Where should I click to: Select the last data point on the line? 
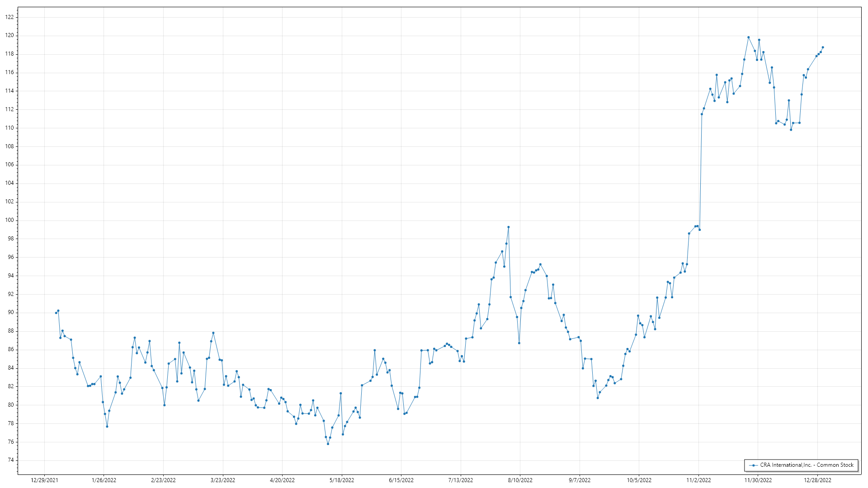823,47
